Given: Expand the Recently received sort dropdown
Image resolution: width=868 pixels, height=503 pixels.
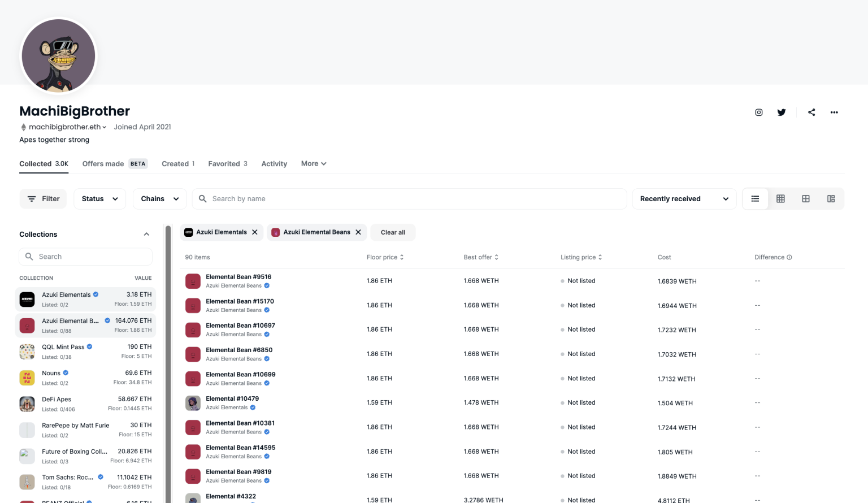Looking at the screenshot, I should point(684,199).
